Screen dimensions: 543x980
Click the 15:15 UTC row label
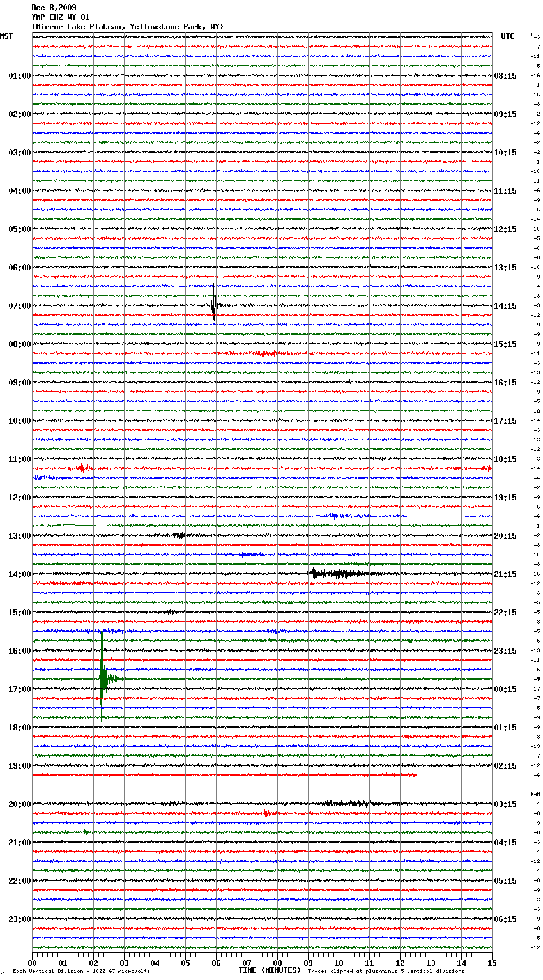505,344
